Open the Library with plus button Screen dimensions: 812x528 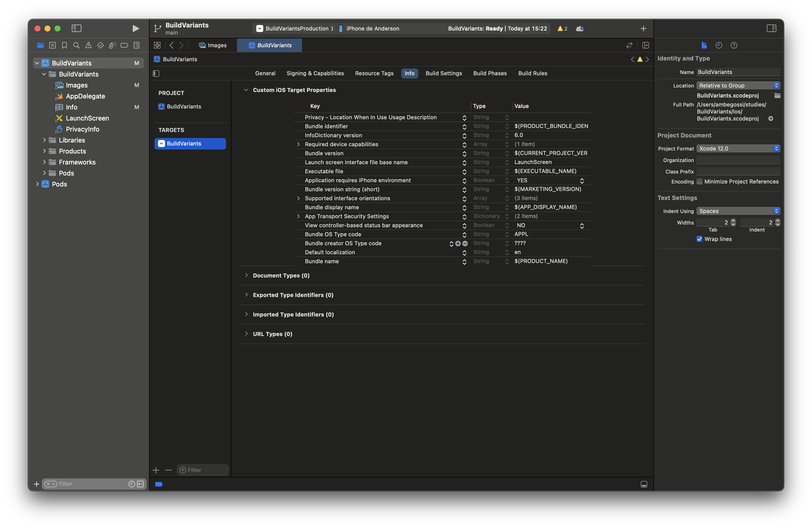pos(643,29)
